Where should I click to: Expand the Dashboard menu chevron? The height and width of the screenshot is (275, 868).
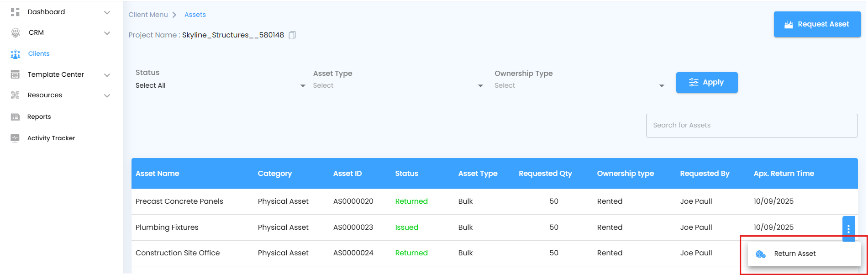107,12
